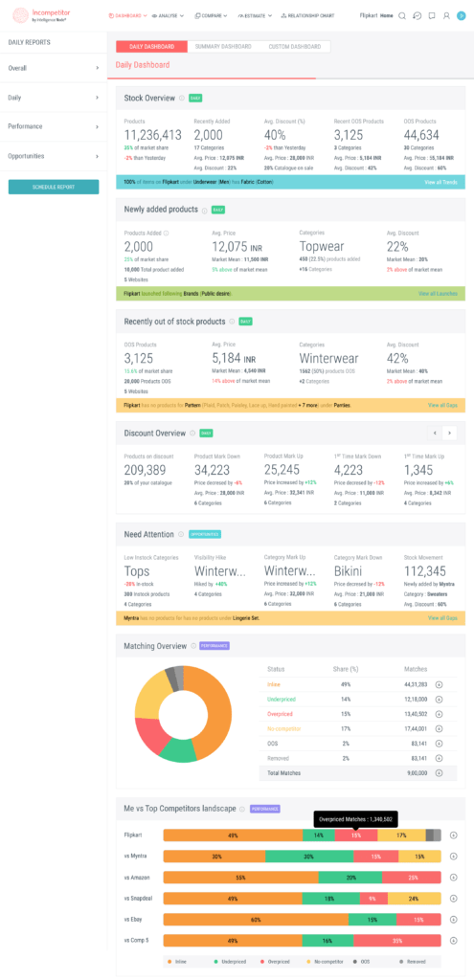The width and height of the screenshot is (474, 980).
Task: Go to next Discount Overview page arrow
Action: pos(449,433)
